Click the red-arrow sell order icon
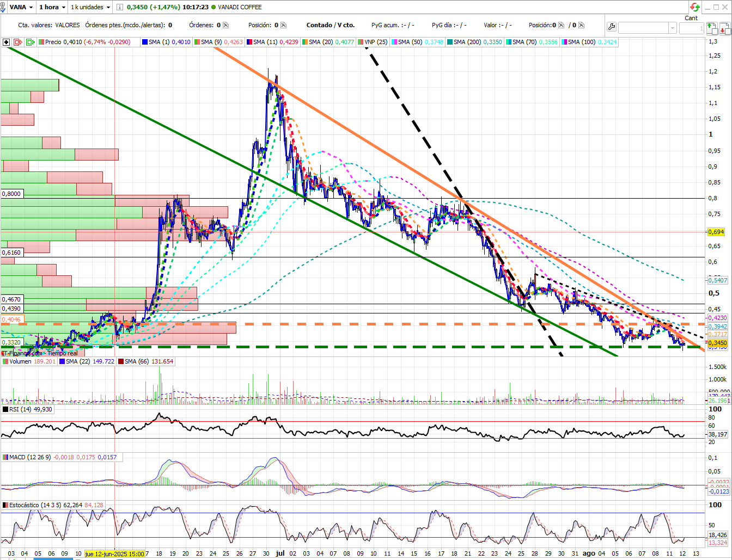The width and height of the screenshot is (732, 560). [725, 28]
